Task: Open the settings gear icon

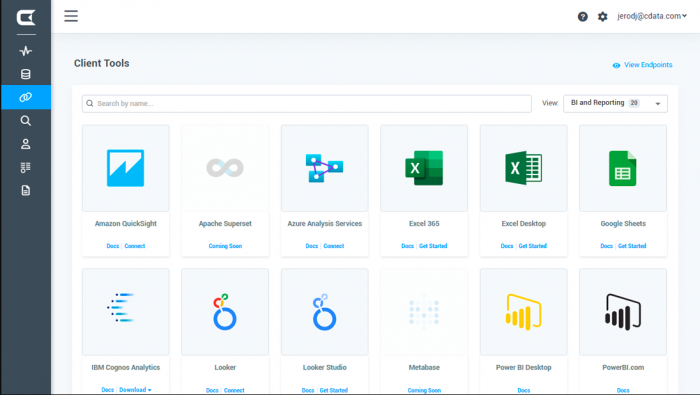Action: pyautogui.click(x=603, y=17)
